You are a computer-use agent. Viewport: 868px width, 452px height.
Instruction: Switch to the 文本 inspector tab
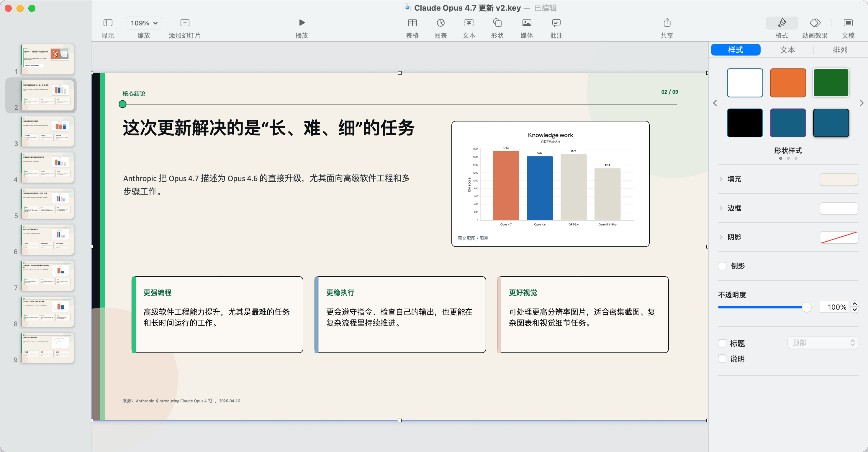[x=787, y=50]
